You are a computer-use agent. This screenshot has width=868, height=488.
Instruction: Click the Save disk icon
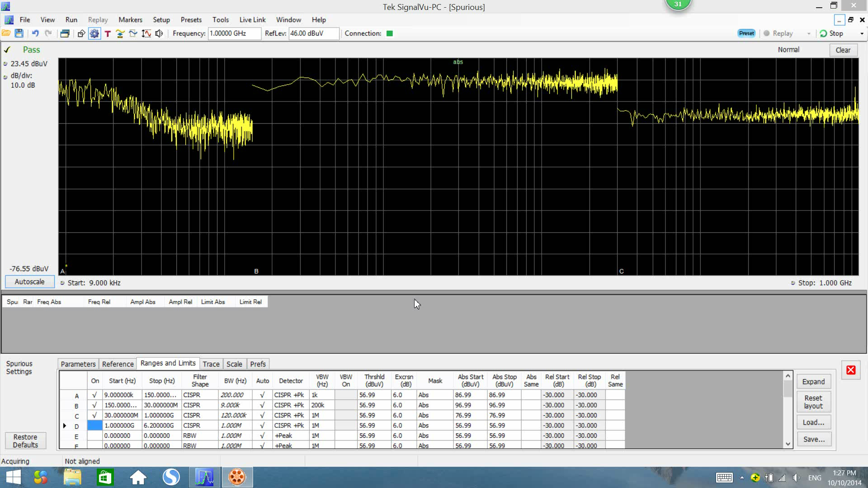click(19, 33)
